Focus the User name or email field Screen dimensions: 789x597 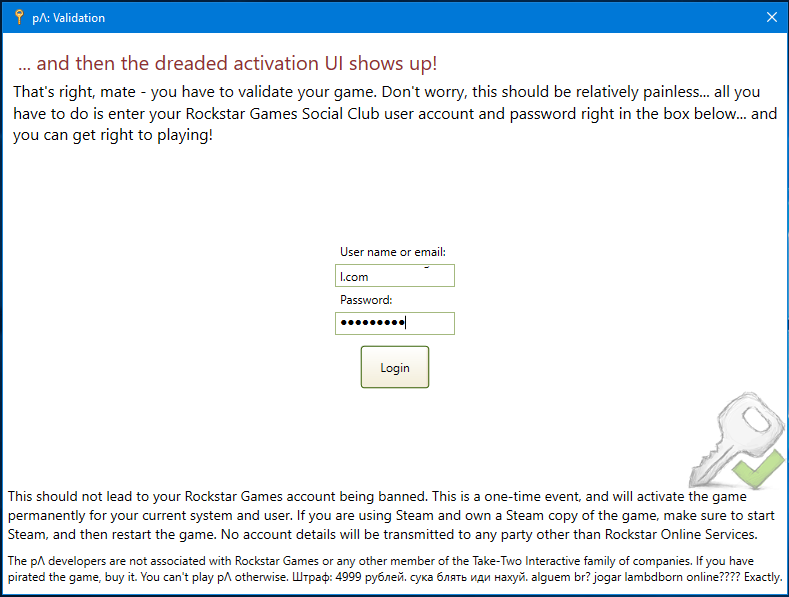pyautogui.click(x=394, y=275)
